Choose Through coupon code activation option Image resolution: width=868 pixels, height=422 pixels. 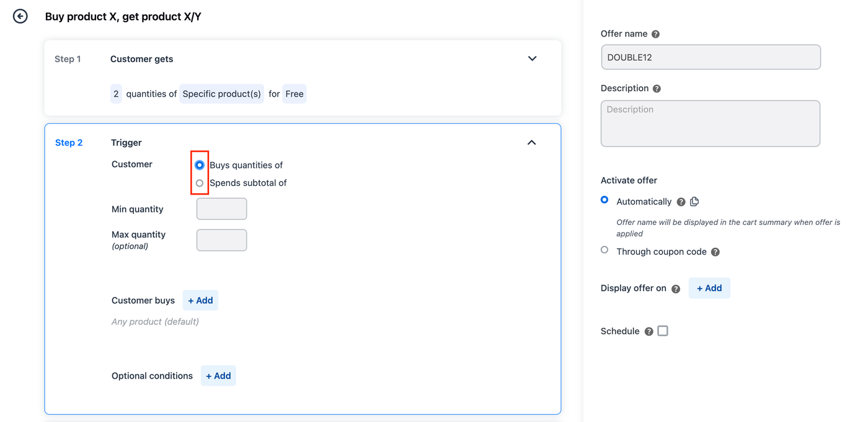pyautogui.click(x=604, y=250)
